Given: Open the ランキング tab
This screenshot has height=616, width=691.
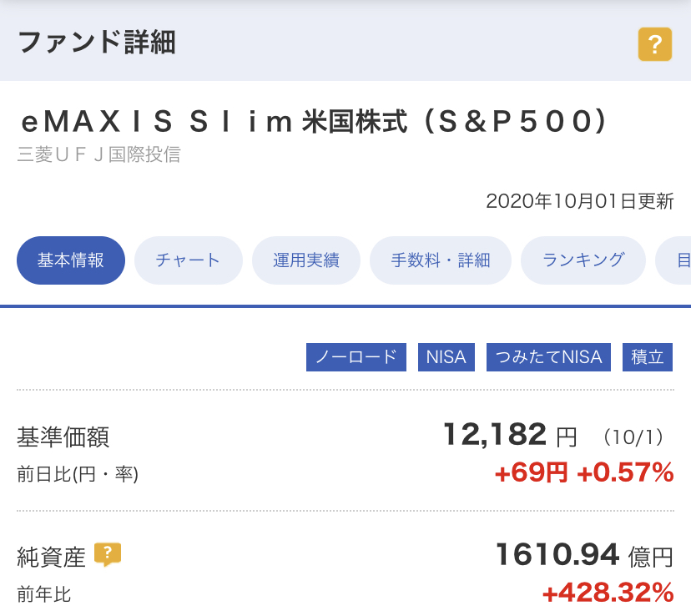Looking at the screenshot, I should click(x=583, y=260).
